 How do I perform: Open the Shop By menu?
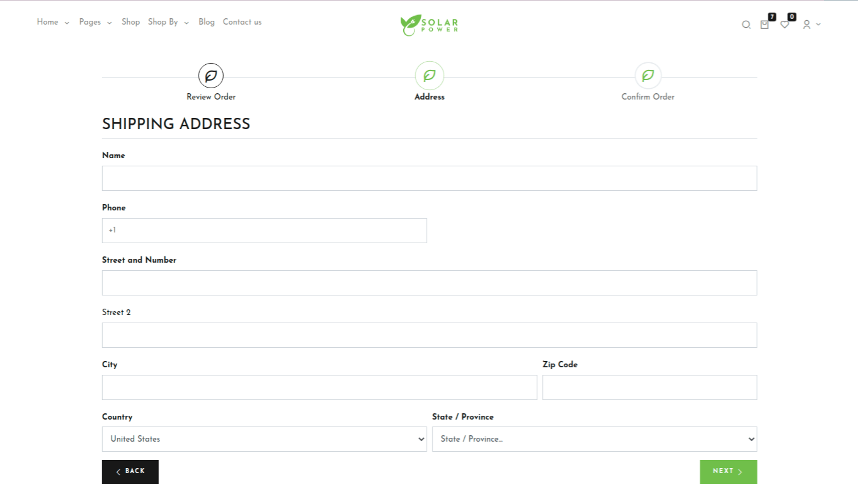[x=168, y=22]
